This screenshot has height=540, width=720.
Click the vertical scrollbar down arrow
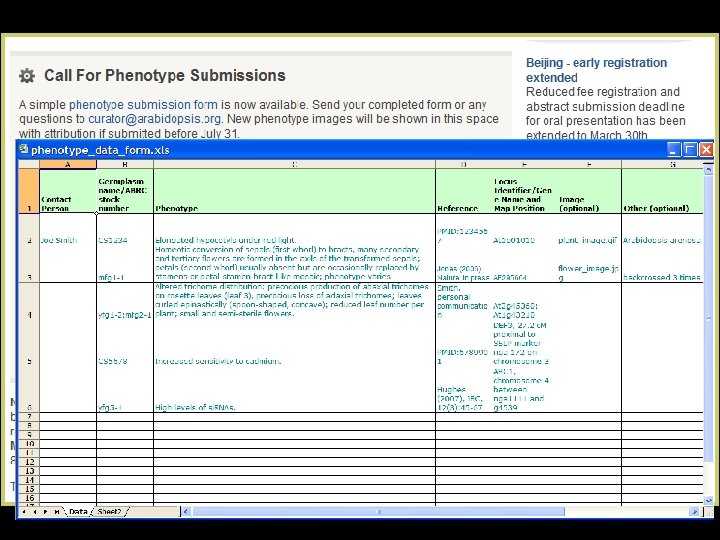709,501
